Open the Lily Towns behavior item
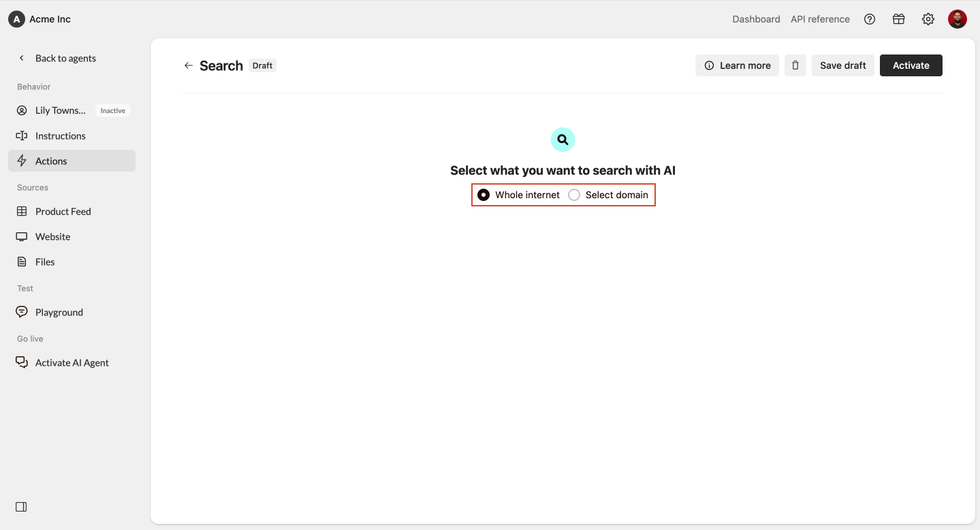This screenshot has height=530, width=980. [x=72, y=110]
